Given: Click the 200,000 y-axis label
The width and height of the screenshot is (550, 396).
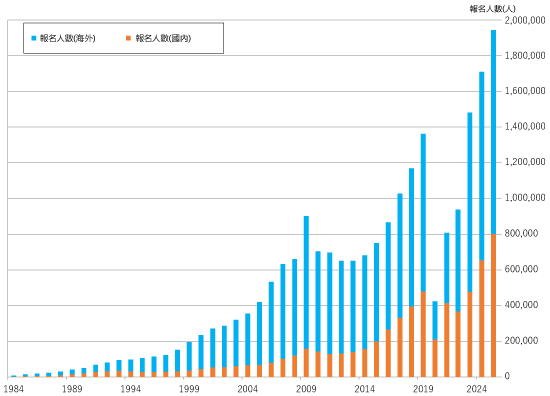Looking at the screenshot, I should click(x=521, y=341).
